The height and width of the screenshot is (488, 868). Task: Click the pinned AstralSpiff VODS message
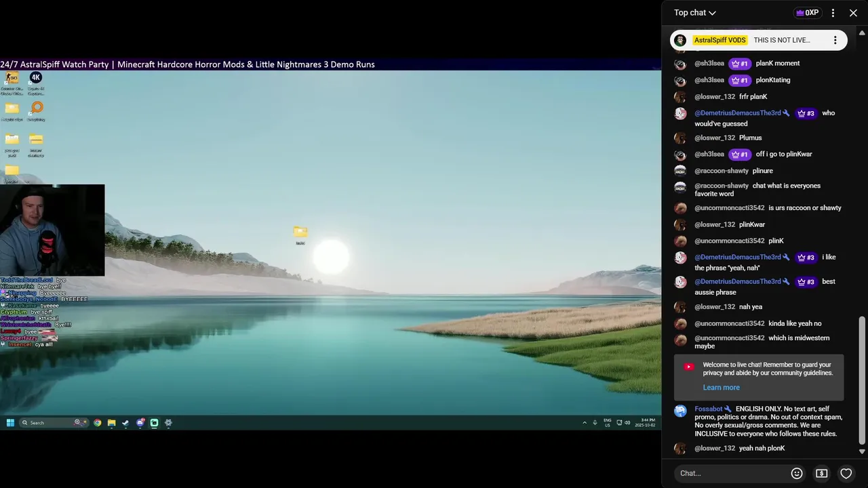pyautogui.click(x=758, y=40)
